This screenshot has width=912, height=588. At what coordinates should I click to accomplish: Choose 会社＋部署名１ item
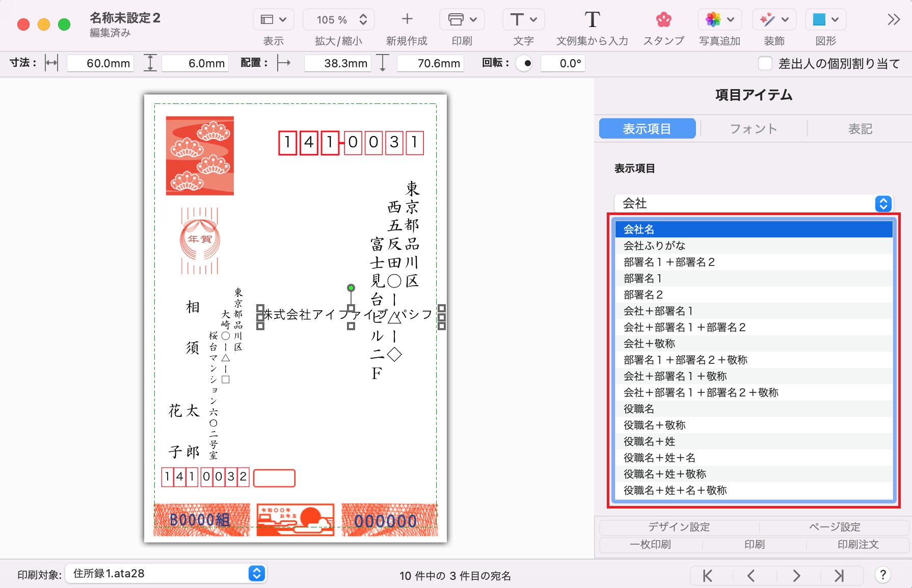pyautogui.click(x=754, y=311)
